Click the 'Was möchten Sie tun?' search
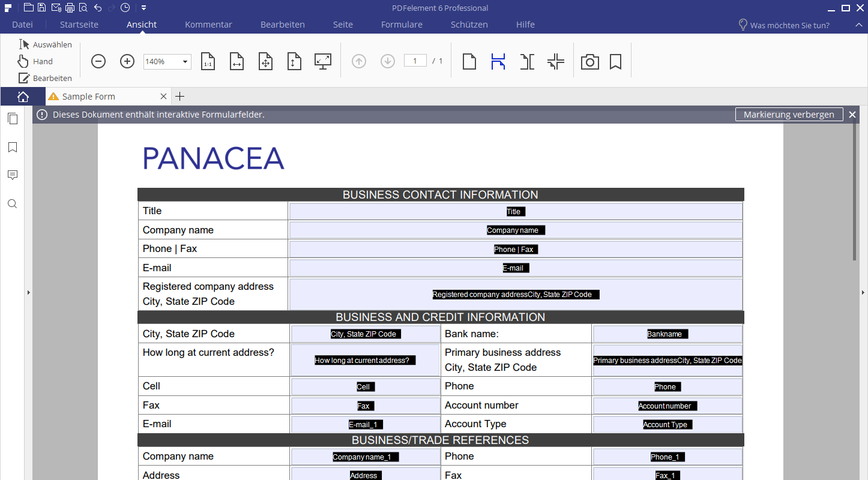Viewport: 868px width, 480px height. click(x=784, y=25)
